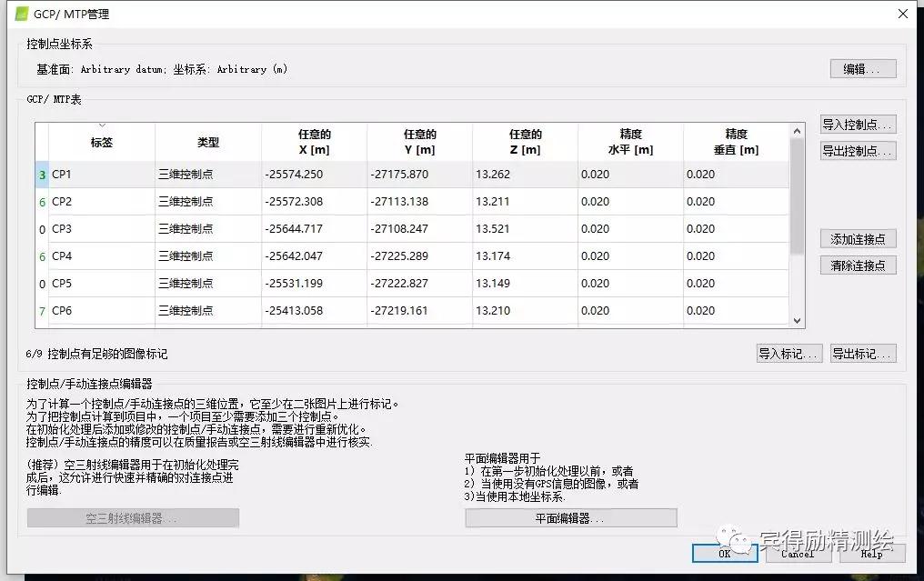Open the 平面编辑器 editor
This screenshot has width=924, height=581.
[x=571, y=518]
